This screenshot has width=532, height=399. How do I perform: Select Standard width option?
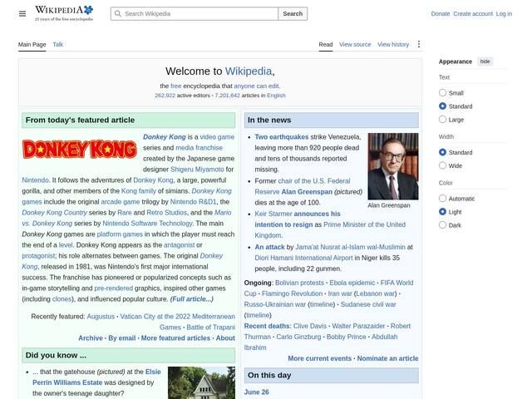coord(442,152)
